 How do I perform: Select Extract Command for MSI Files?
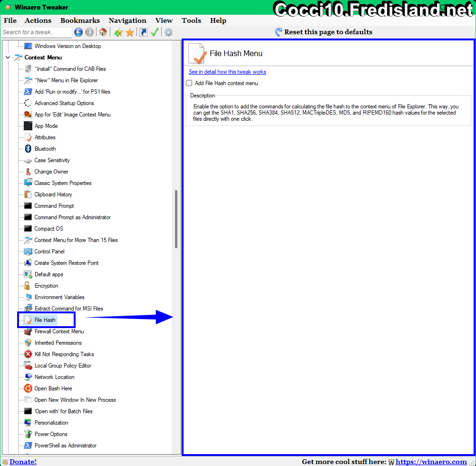coord(68,309)
